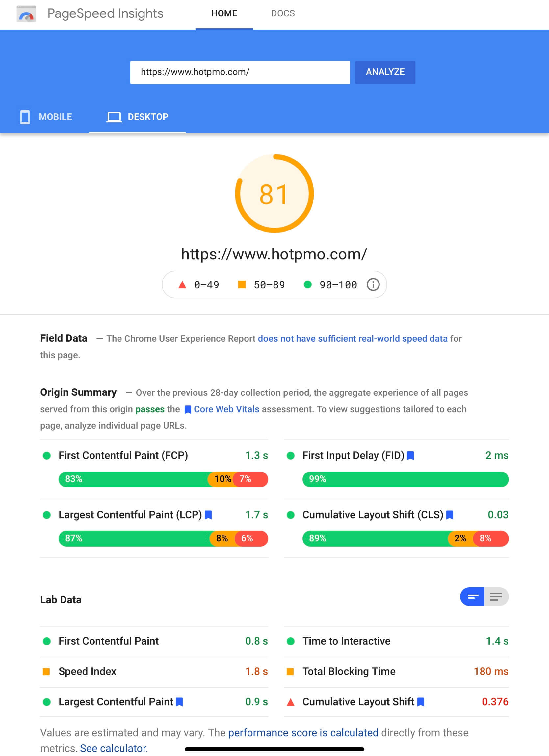Click the desktop laptop device icon
The height and width of the screenshot is (756, 549).
click(114, 117)
